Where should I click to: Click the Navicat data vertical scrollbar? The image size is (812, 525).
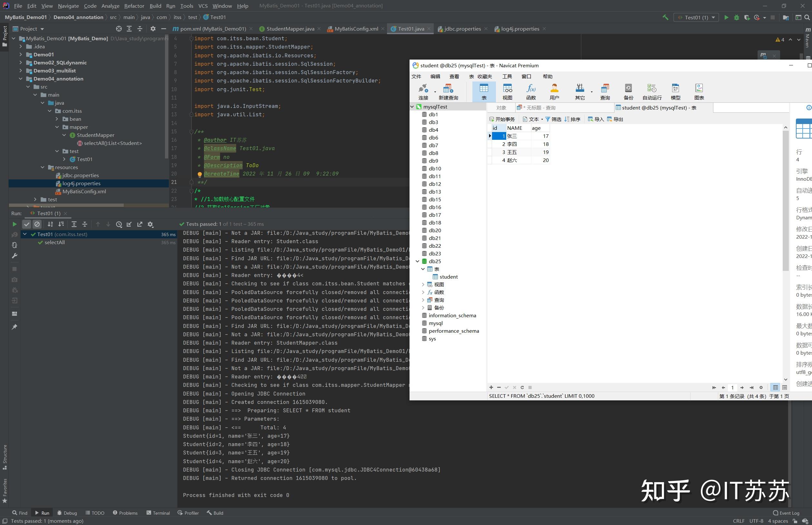(x=785, y=201)
